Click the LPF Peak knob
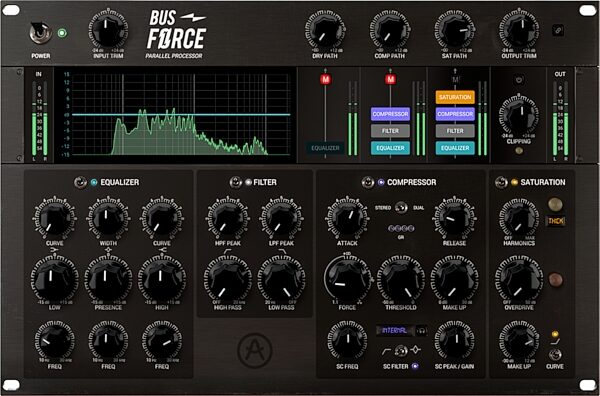600x396 pixels. (x=281, y=219)
